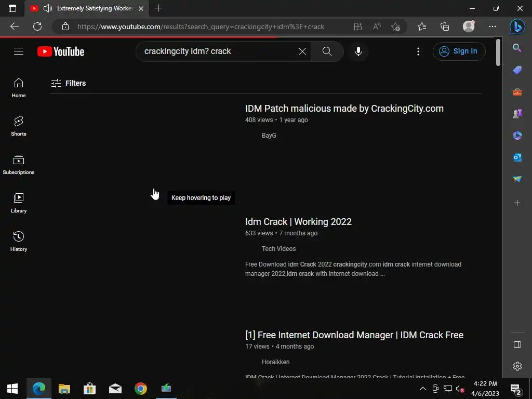
Task: Open Shorts in the sidebar
Action: (19, 126)
